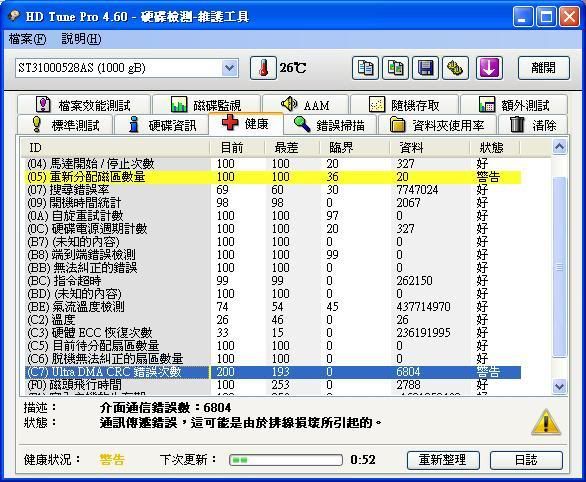586x482 pixels.
Task: Switch to the 標準測試 tab
Action: click(65, 124)
